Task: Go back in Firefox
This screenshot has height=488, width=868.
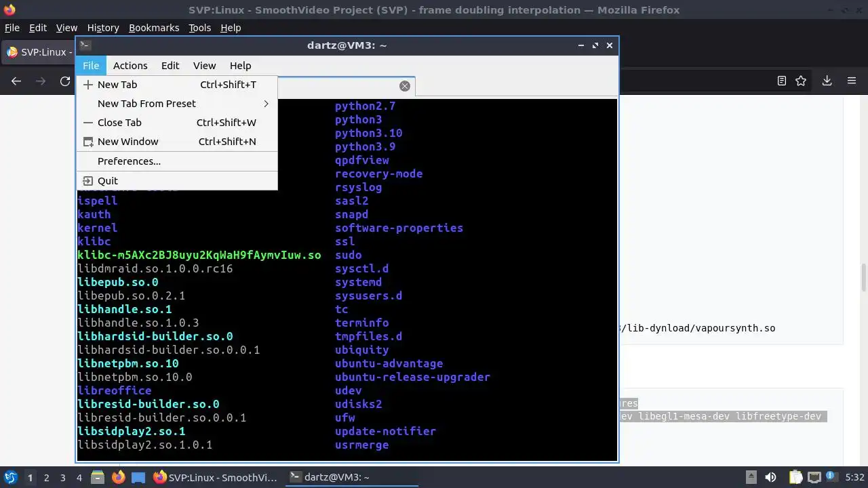Action: coord(16,81)
